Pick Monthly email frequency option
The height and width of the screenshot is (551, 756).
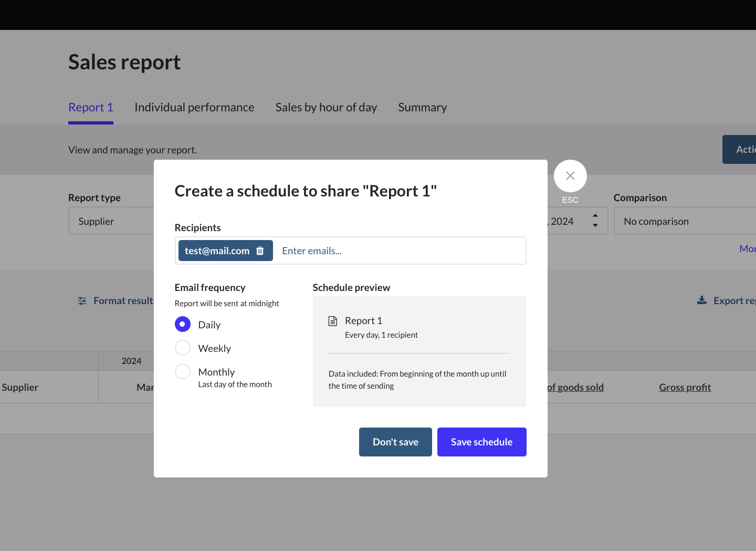click(x=183, y=372)
